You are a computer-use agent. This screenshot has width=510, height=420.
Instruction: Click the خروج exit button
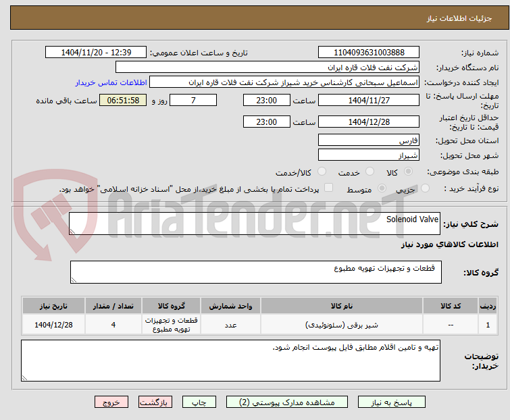pyautogui.click(x=111, y=402)
